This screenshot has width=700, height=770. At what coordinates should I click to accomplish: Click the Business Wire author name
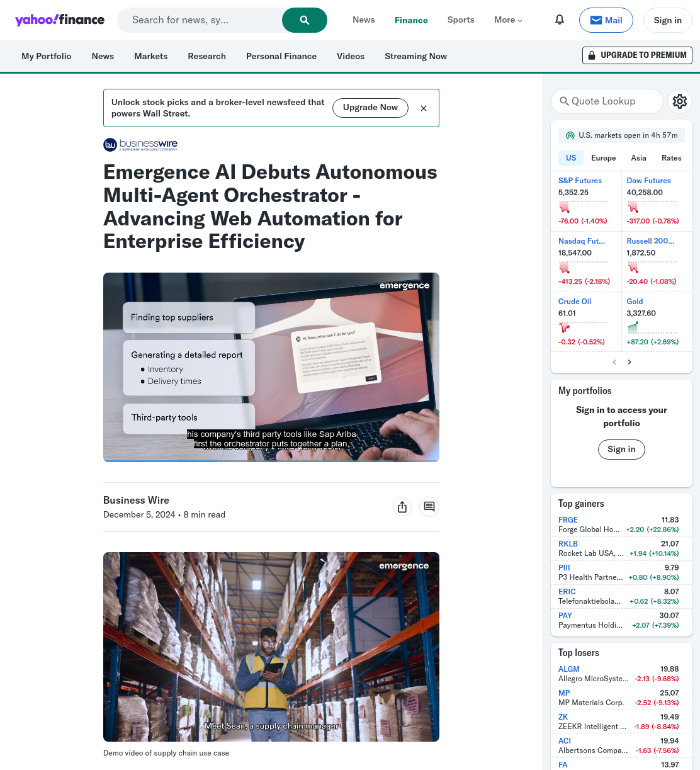(136, 500)
